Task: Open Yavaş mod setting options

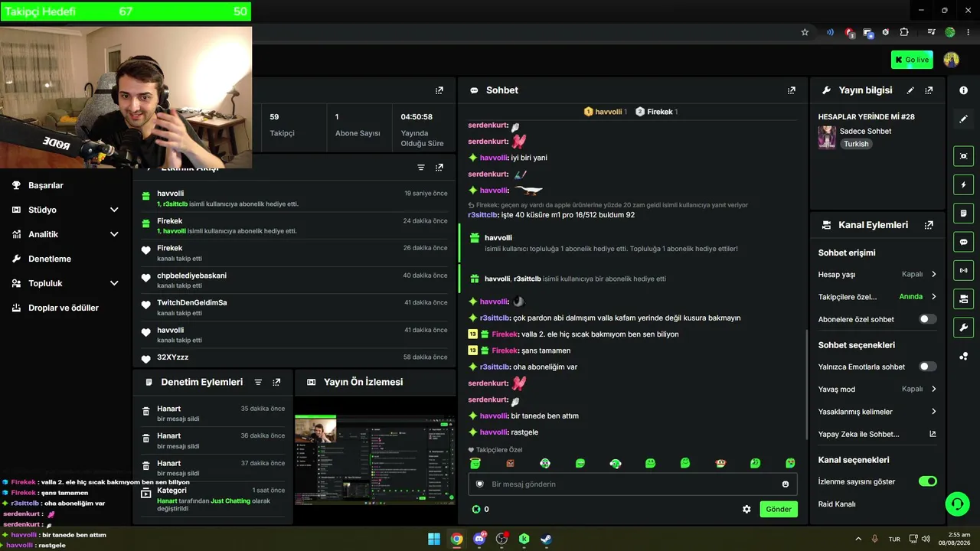Action: click(877, 389)
